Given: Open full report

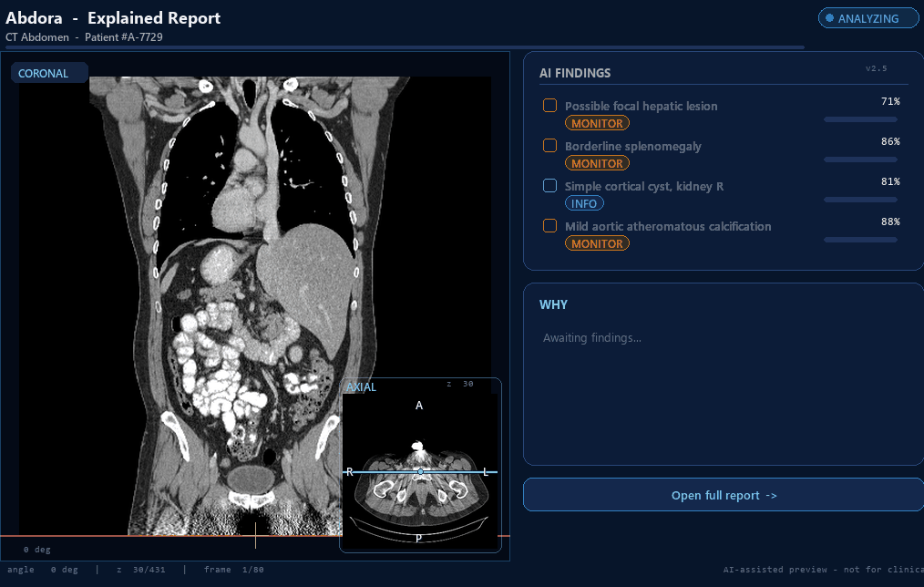Looking at the screenshot, I should coord(724,495).
